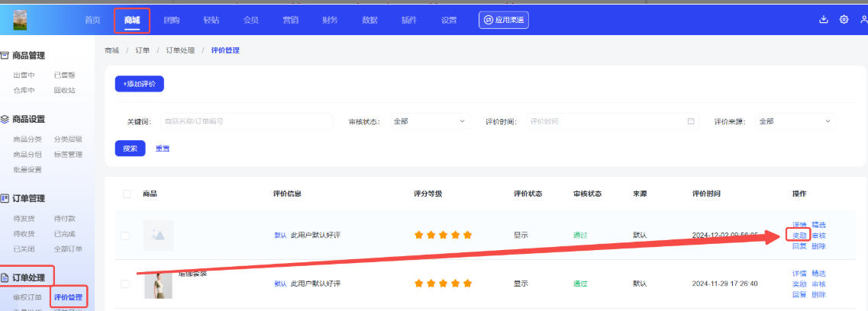The height and width of the screenshot is (311, 868).
Task: Check the 瑜伽套装 review row checkbox
Action: click(126, 284)
